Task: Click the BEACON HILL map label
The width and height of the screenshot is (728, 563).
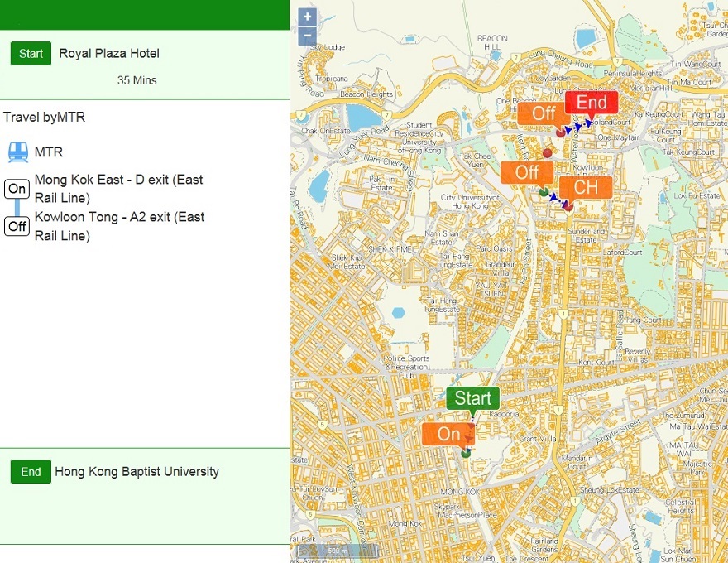Action: (492, 42)
